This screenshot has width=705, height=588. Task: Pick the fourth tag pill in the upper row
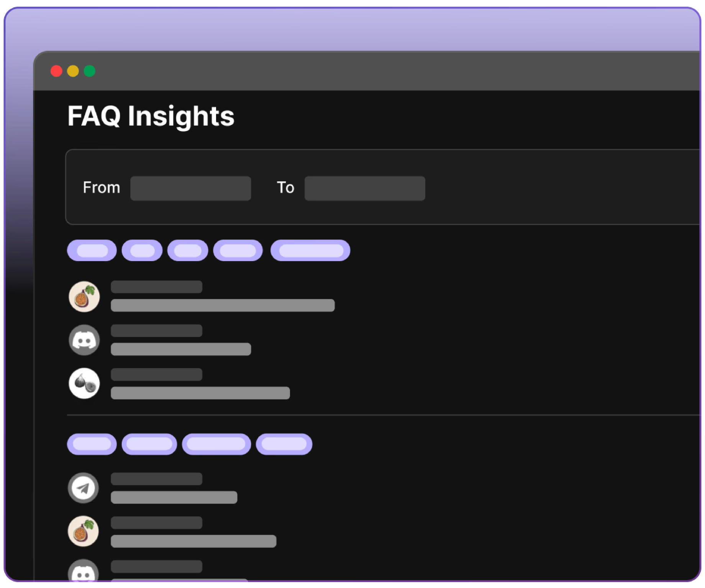tap(238, 251)
